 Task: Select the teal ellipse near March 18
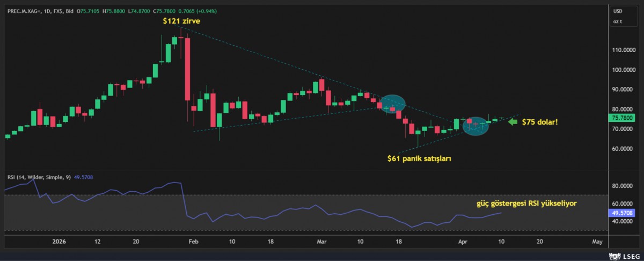(392, 103)
